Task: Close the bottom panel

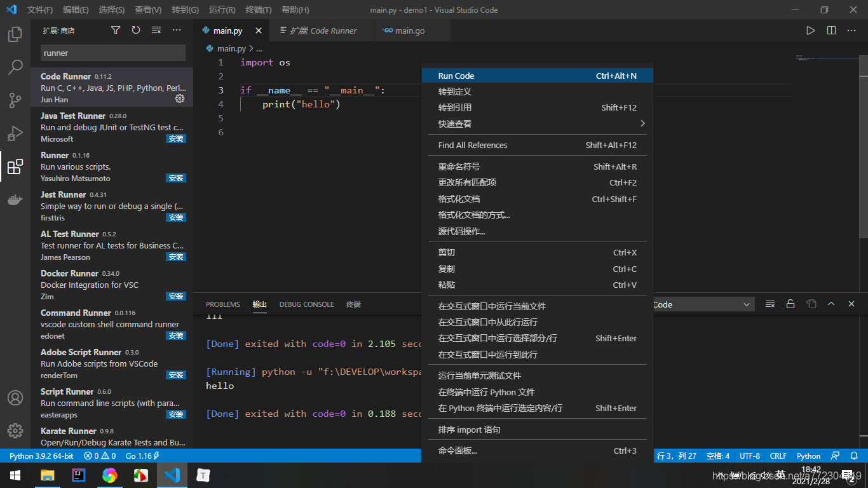Action: coord(851,304)
